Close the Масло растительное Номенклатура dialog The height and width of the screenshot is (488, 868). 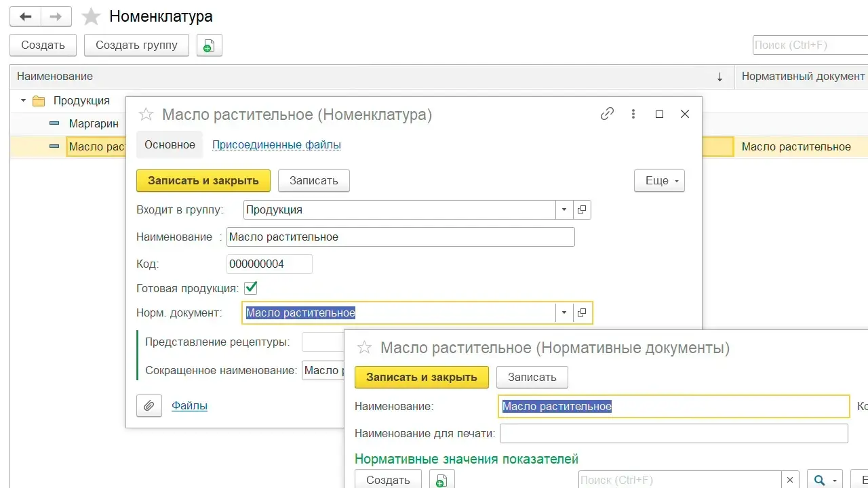click(685, 114)
